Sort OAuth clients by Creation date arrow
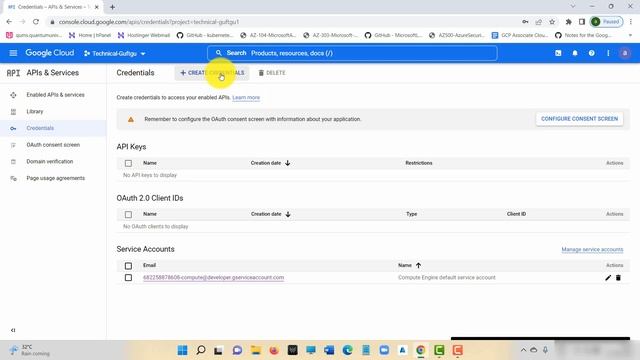Screen dimensions: 640x360 coord(288,214)
